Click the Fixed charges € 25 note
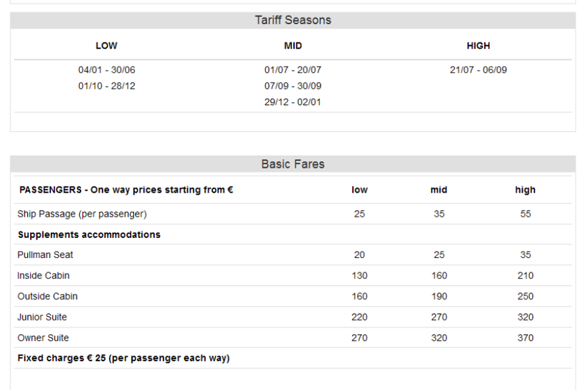This screenshot has width=588, height=390. [x=123, y=358]
